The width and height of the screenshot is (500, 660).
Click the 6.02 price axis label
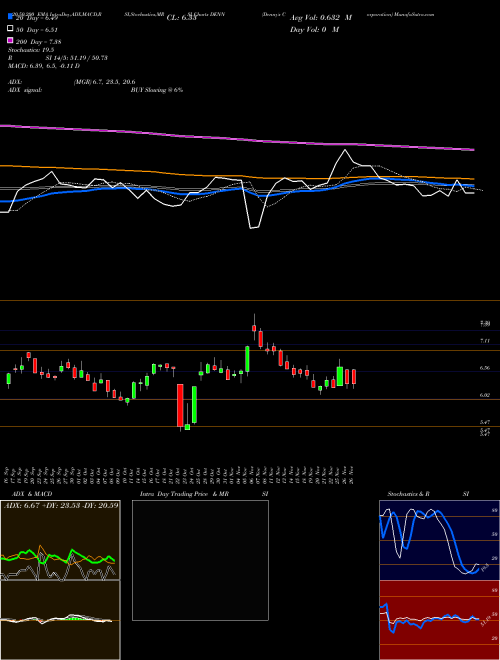[485, 395]
